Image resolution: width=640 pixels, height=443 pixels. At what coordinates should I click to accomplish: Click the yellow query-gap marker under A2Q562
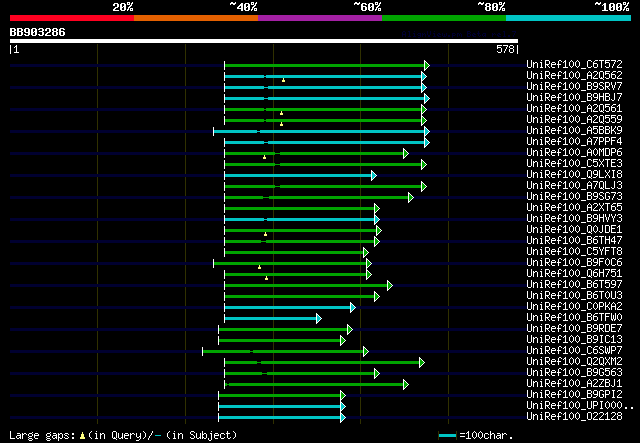tap(283, 80)
